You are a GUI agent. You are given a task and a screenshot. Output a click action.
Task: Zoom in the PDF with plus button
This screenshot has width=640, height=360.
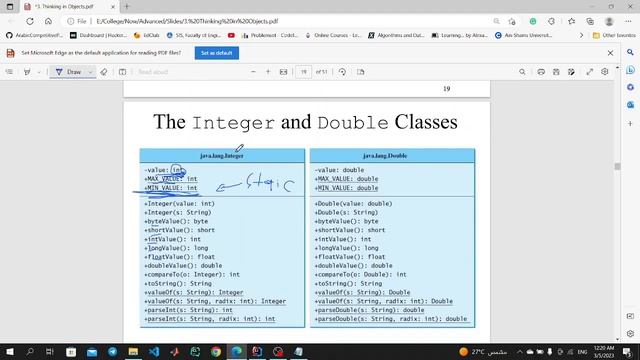point(268,72)
